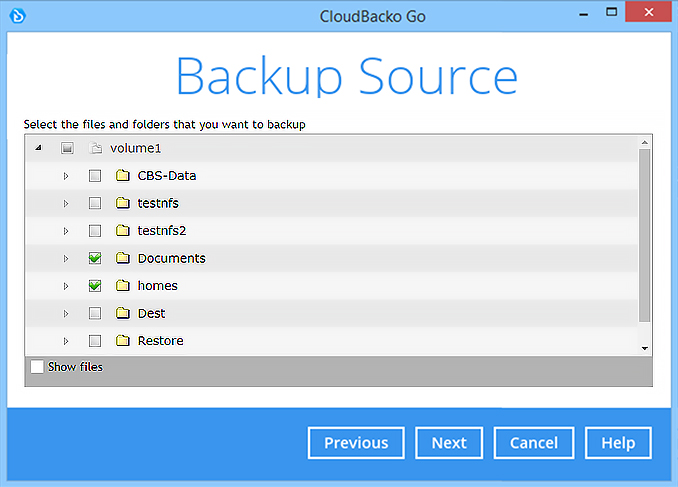Select the CBS-Data folder name
The height and width of the screenshot is (487, 678).
[167, 176]
